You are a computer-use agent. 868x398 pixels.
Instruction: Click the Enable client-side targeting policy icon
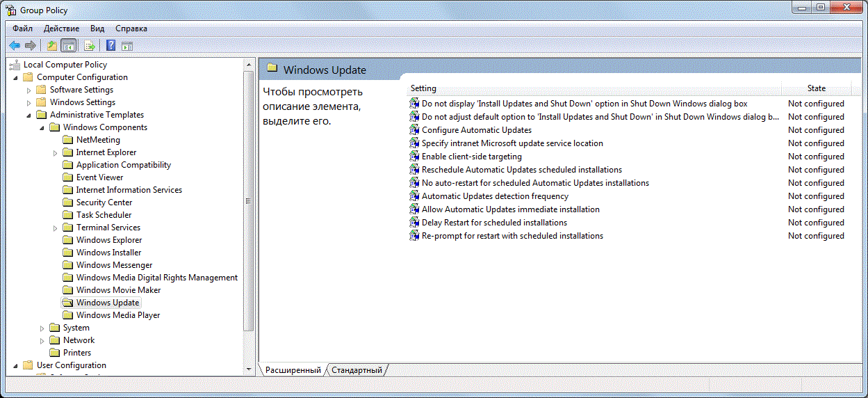pyautogui.click(x=414, y=157)
